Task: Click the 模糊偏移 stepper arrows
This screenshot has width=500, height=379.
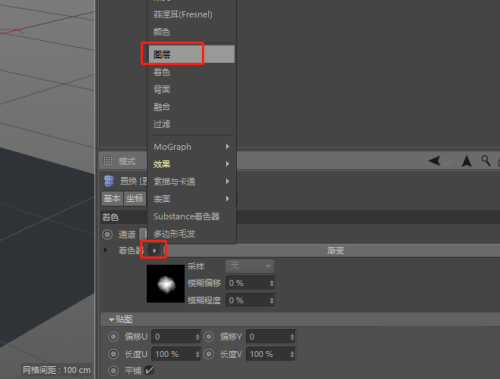Action: (272, 283)
